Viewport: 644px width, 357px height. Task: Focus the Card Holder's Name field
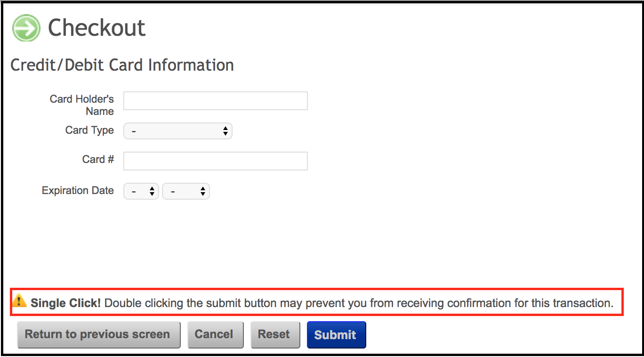pyautogui.click(x=215, y=101)
